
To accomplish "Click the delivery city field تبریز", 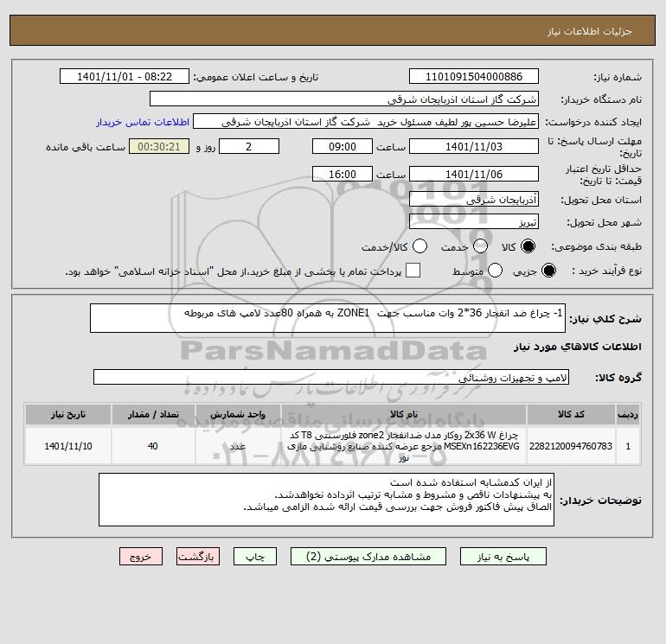I will [474, 221].
